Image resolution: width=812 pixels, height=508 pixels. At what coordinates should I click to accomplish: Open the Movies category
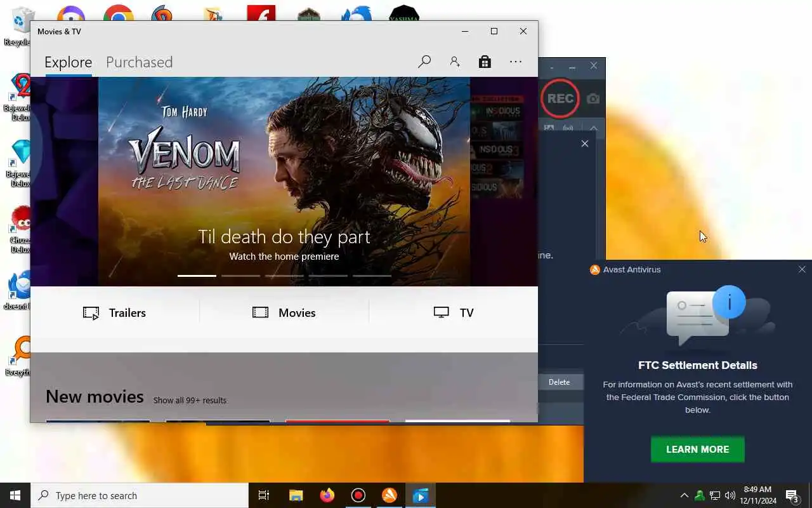284,312
